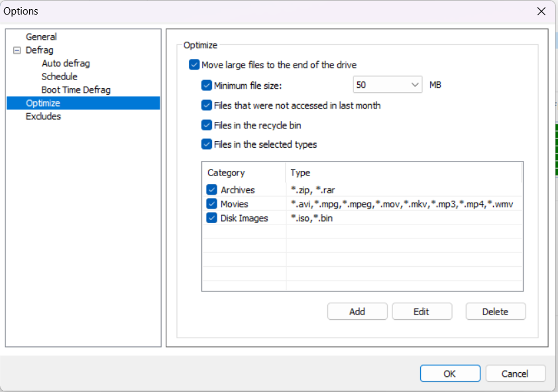Toggle Files in the selected types
Image resolution: width=558 pixels, height=392 pixels.
pyautogui.click(x=207, y=144)
